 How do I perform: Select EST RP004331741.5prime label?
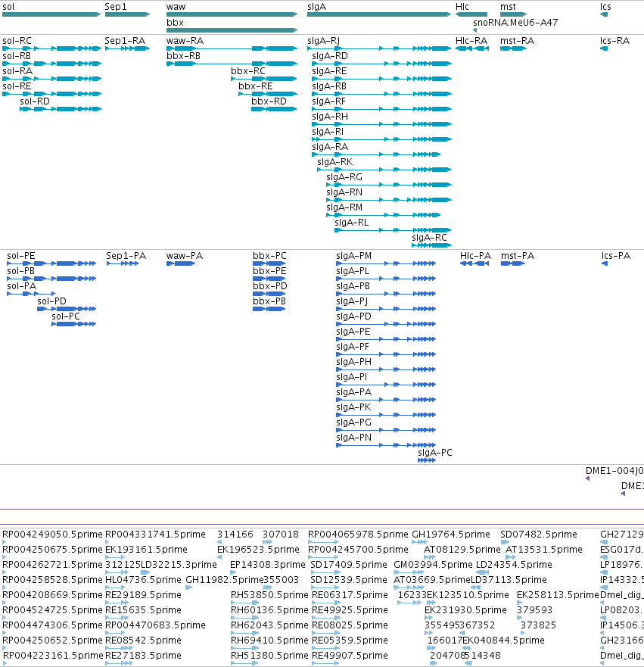point(155,535)
